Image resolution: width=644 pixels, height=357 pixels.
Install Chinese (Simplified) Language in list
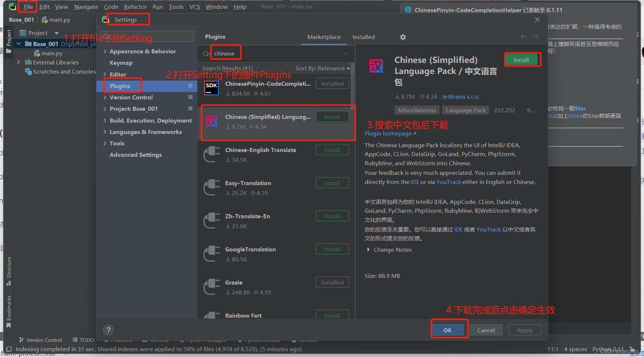click(332, 117)
